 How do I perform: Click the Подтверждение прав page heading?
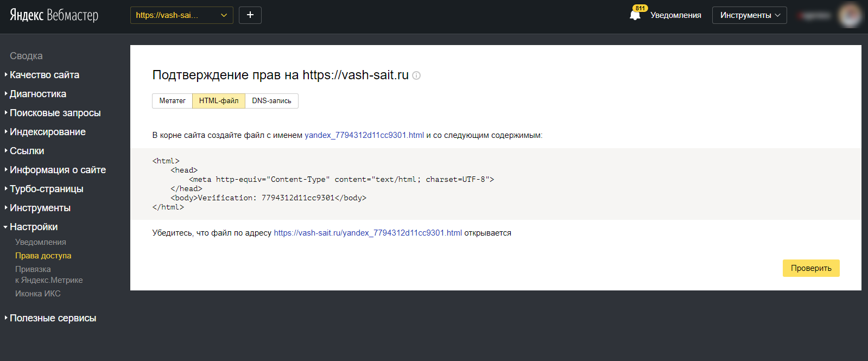coord(281,75)
